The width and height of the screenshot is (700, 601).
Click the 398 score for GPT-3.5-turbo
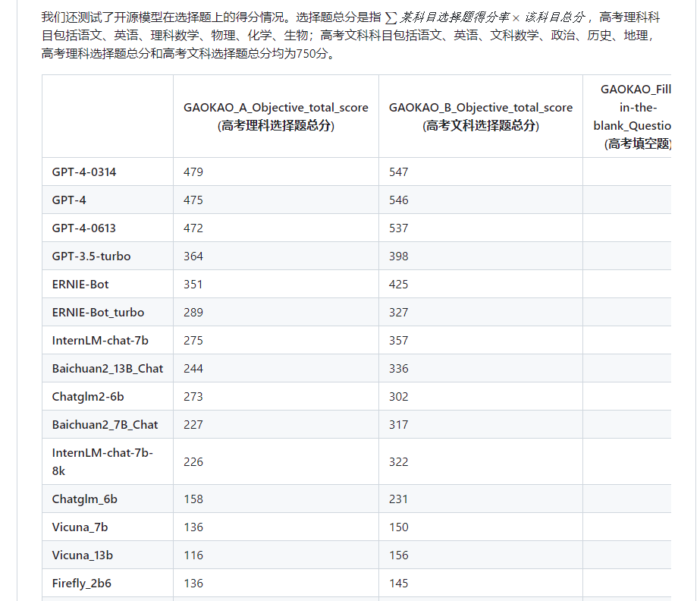(x=399, y=256)
